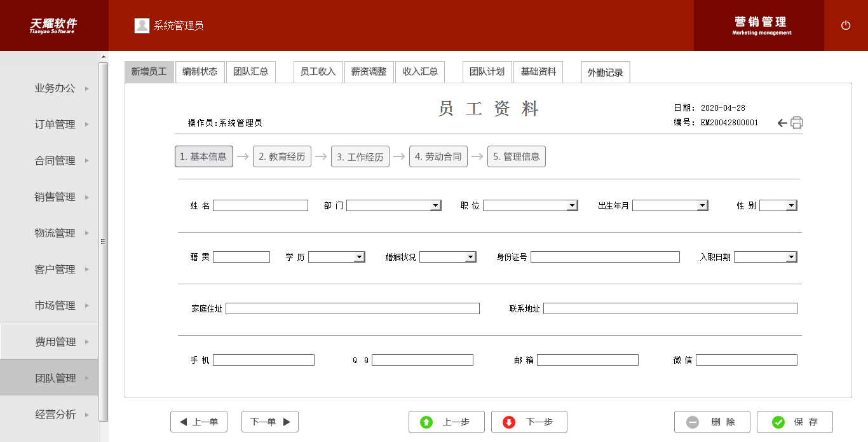Click the 操作员:系统管理员 text
868x442 pixels.
click(225, 123)
